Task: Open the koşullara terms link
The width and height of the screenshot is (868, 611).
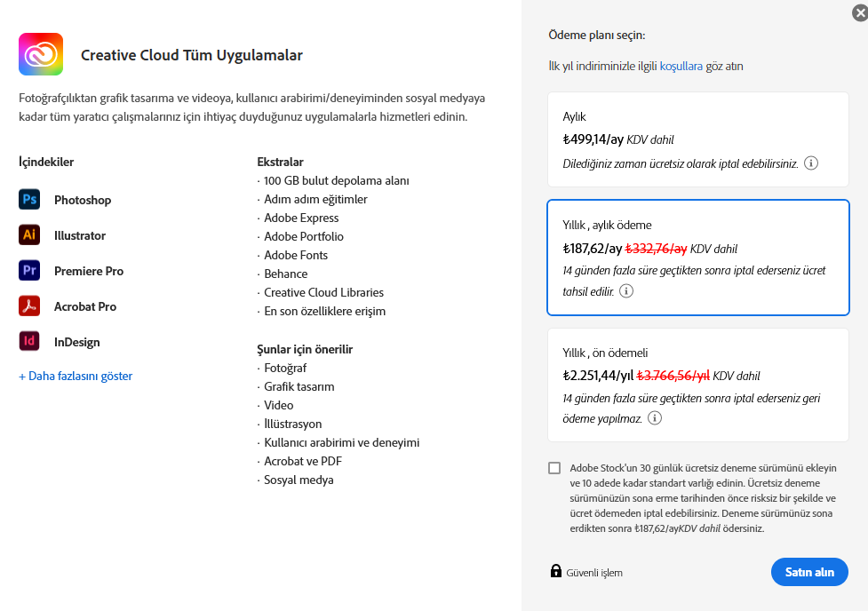Action: (681, 66)
